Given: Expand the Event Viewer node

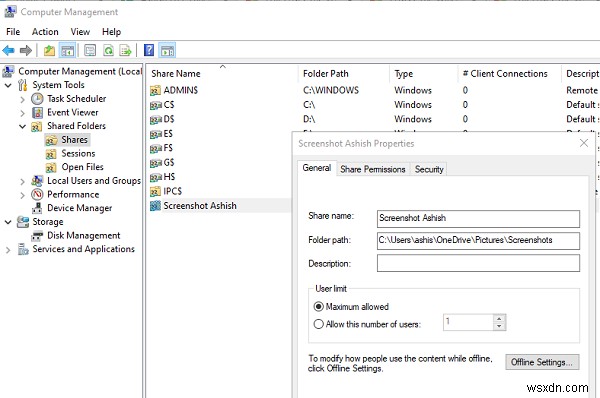Looking at the screenshot, I should click(22, 113).
